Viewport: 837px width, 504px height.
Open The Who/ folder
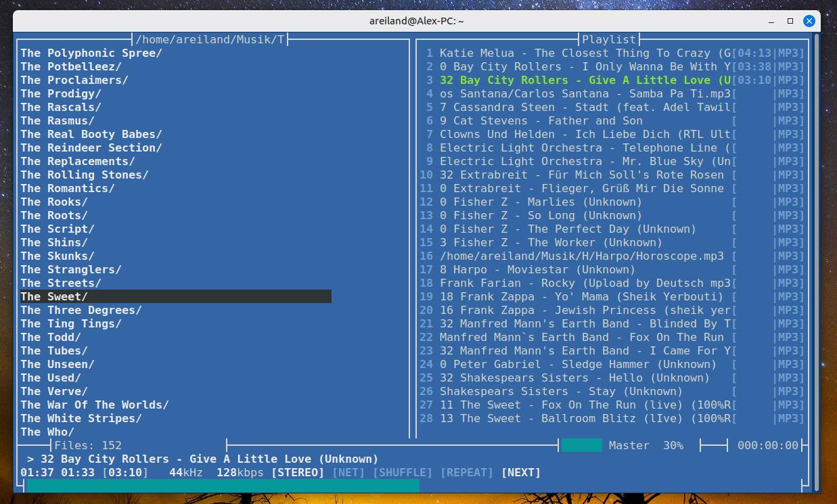(x=47, y=432)
